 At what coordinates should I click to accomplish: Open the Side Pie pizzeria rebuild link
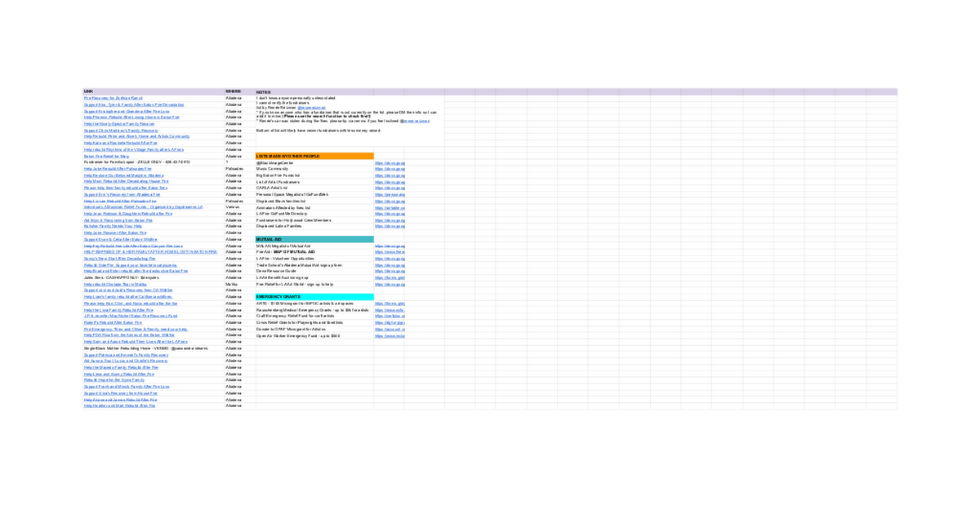point(130,265)
